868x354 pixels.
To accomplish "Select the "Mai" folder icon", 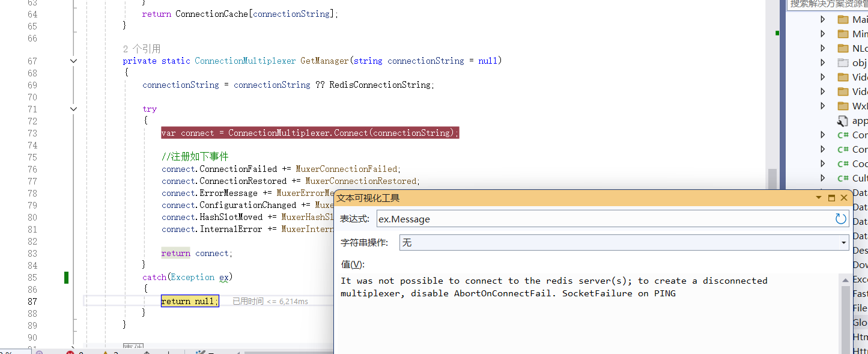I will pyautogui.click(x=843, y=19).
